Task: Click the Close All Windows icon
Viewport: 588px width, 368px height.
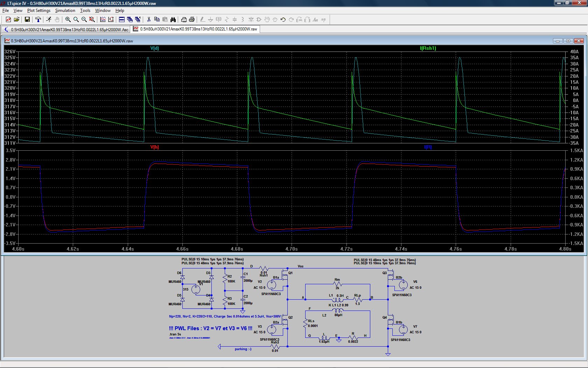Action: 138,20
